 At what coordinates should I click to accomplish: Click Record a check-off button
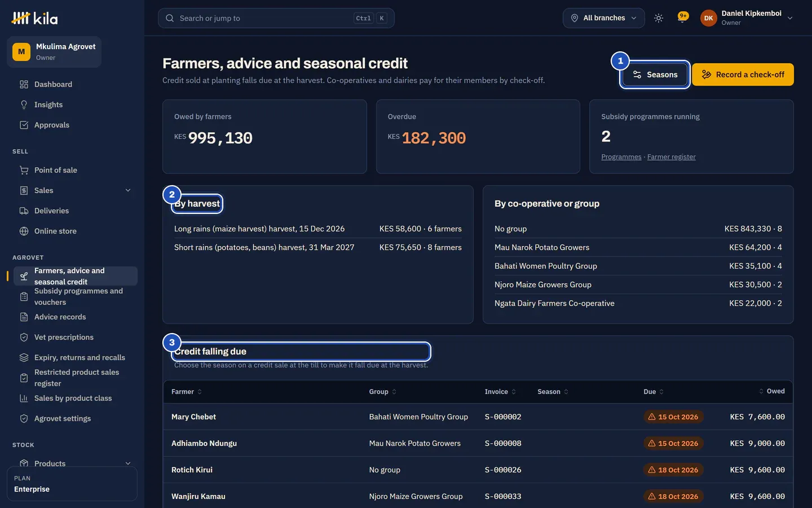click(743, 75)
